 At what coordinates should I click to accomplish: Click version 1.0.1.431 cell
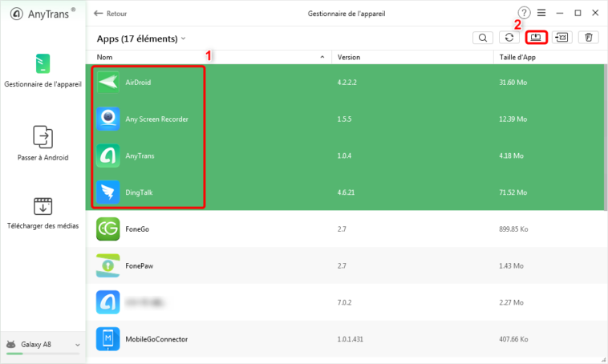click(x=350, y=339)
